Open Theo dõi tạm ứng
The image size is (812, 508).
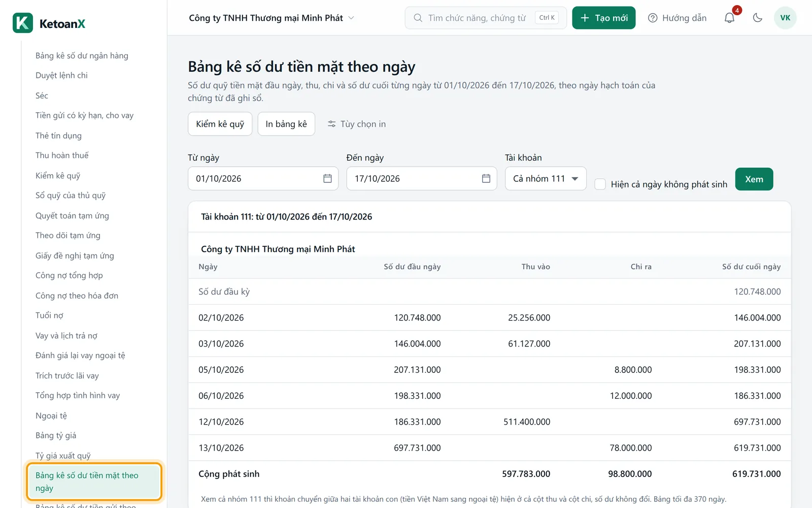[x=68, y=235]
